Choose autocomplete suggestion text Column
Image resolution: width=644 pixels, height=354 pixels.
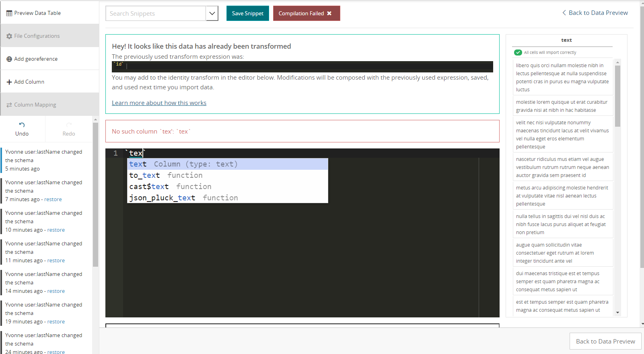pos(228,164)
